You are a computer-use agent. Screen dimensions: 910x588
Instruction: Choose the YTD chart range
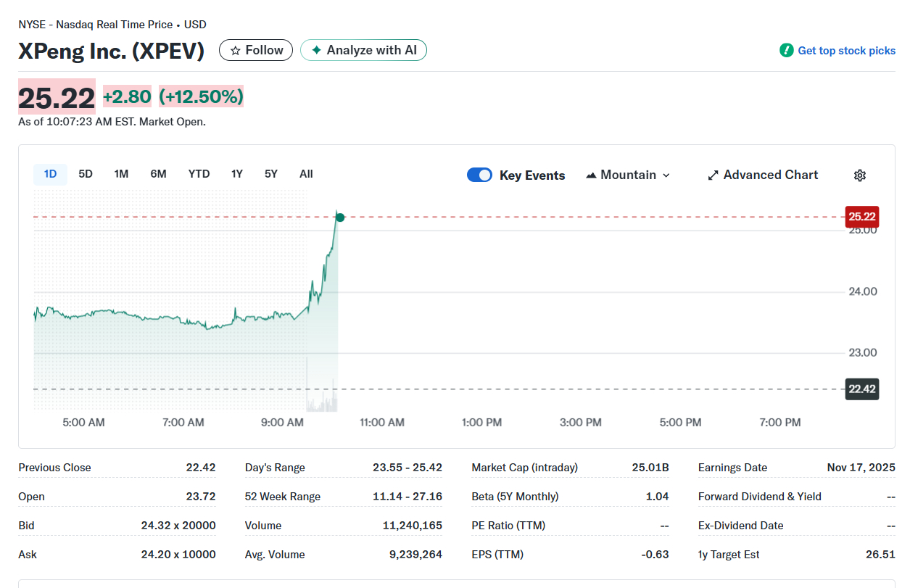tap(199, 174)
